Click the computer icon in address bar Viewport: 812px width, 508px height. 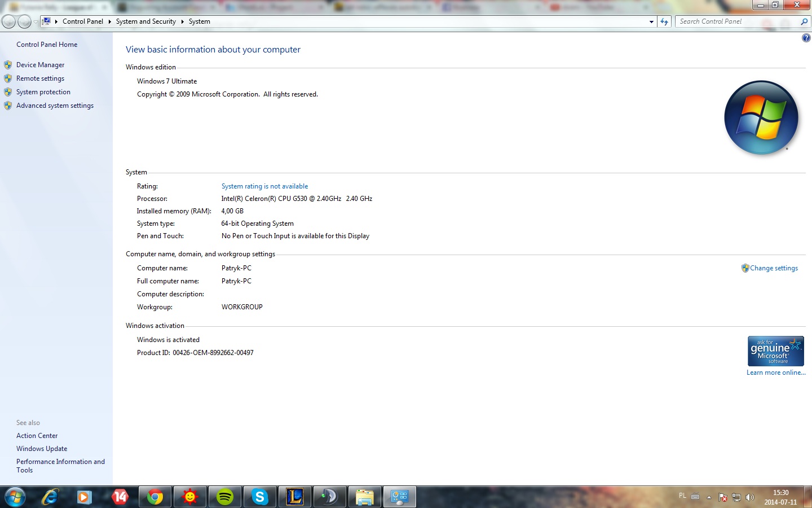pyautogui.click(x=47, y=21)
